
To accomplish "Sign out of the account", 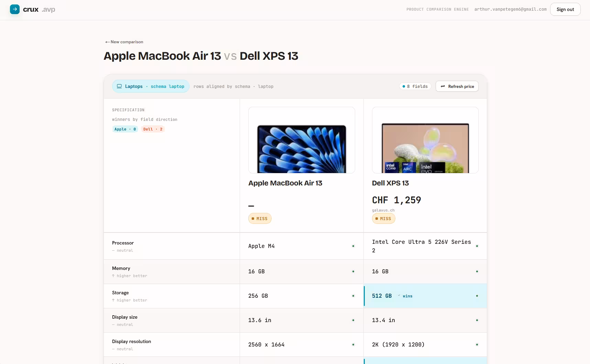I will (565, 9).
